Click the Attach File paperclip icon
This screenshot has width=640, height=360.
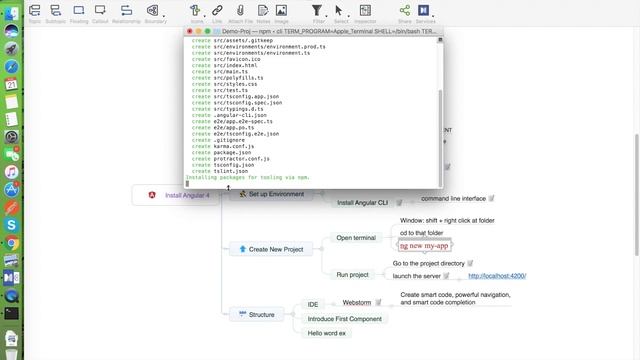[240, 11]
